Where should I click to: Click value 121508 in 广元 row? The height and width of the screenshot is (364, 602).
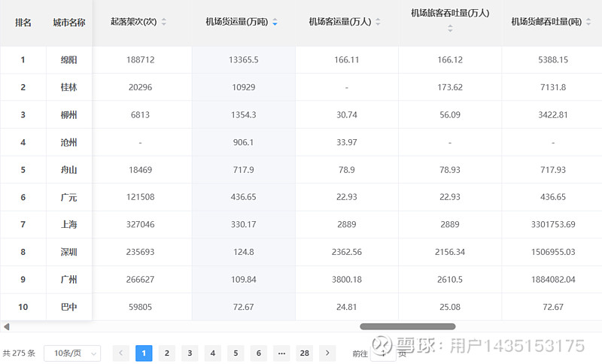pos(141,197)
